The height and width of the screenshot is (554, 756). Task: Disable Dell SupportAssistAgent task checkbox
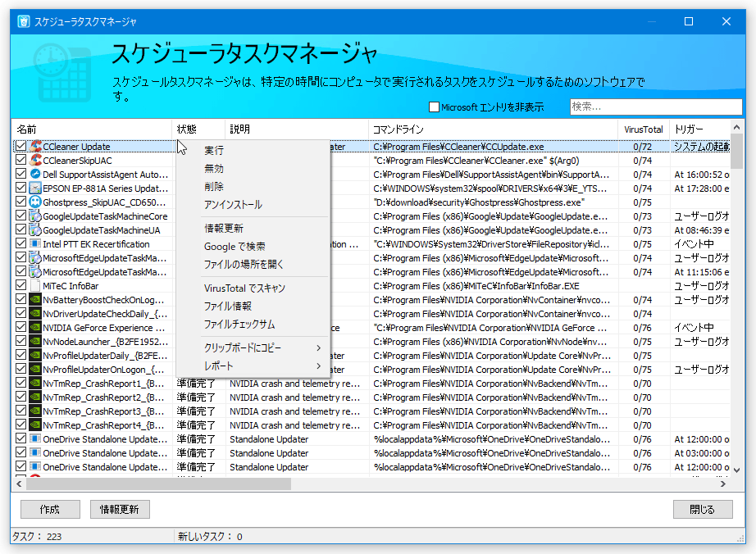point(20,174)
